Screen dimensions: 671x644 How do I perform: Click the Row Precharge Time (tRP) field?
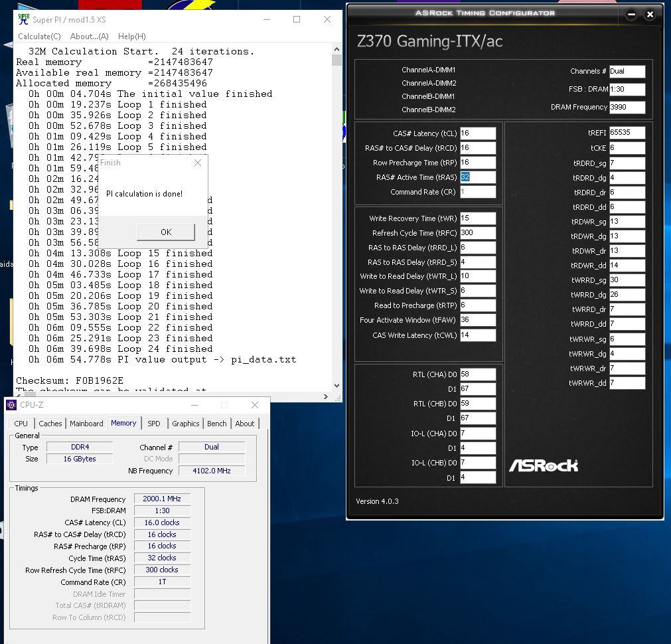[x=478, y=162]
